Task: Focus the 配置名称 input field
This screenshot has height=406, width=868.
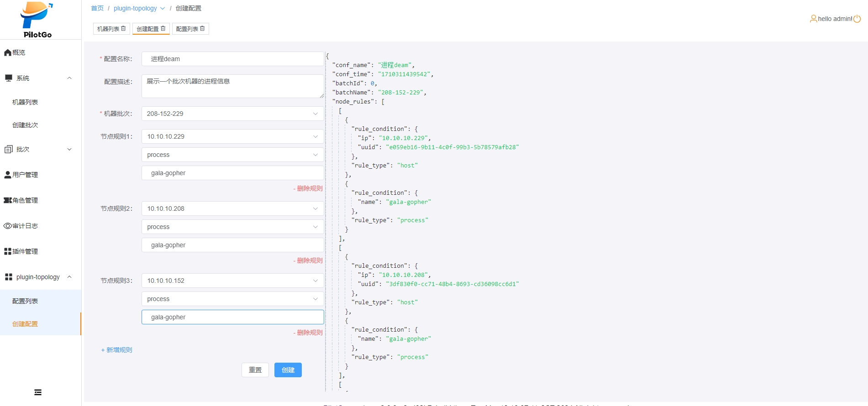Action: tap(232, 59)
